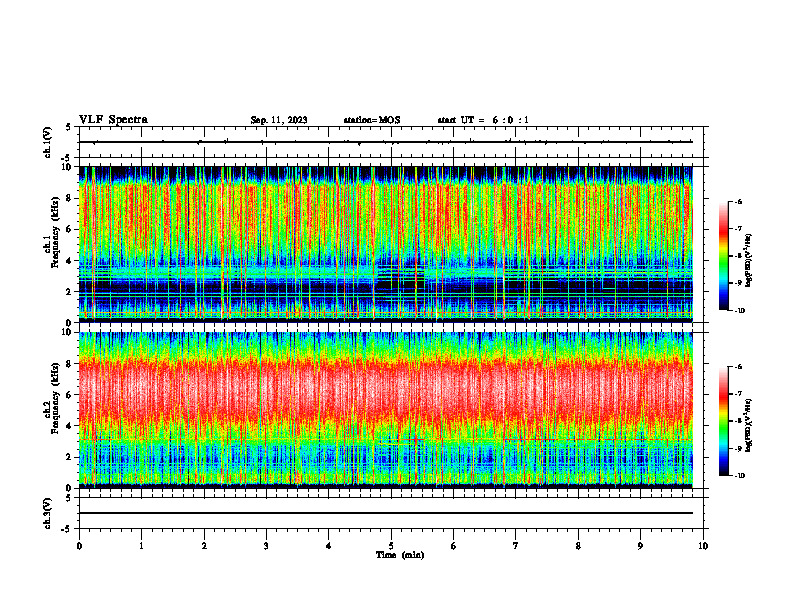This screenshot has width=792, height=612.
Task: Click the 'ch.3(V)' waveform axis label
Action: coord(48,513)
